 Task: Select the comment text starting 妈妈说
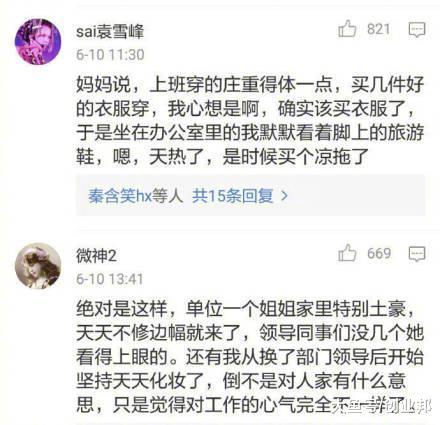coord(250,121)
